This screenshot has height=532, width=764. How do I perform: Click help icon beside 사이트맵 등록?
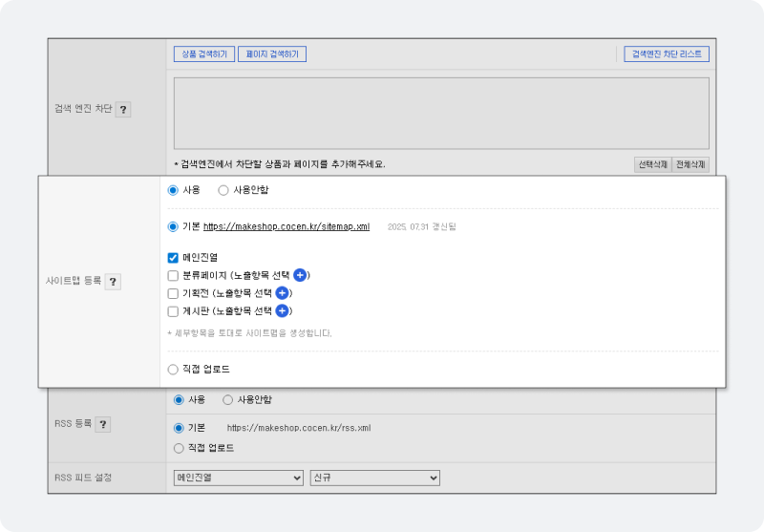(113, 282)
